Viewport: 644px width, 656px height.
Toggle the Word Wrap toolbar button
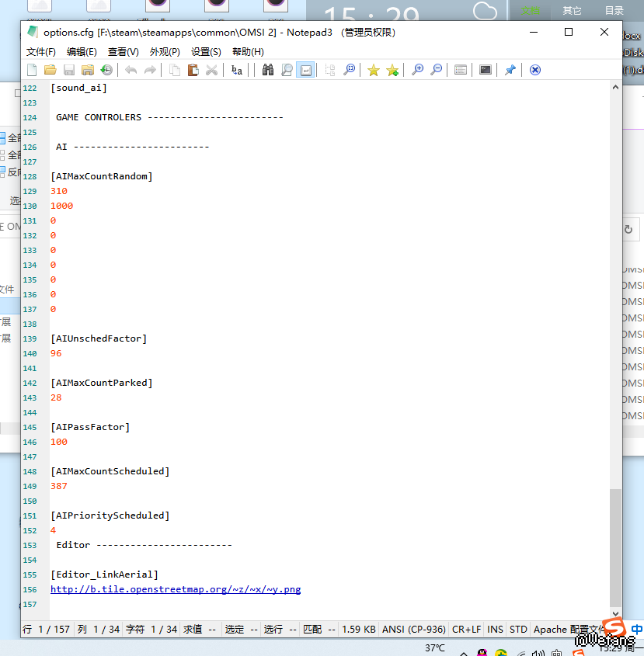(x=305, y=70)
